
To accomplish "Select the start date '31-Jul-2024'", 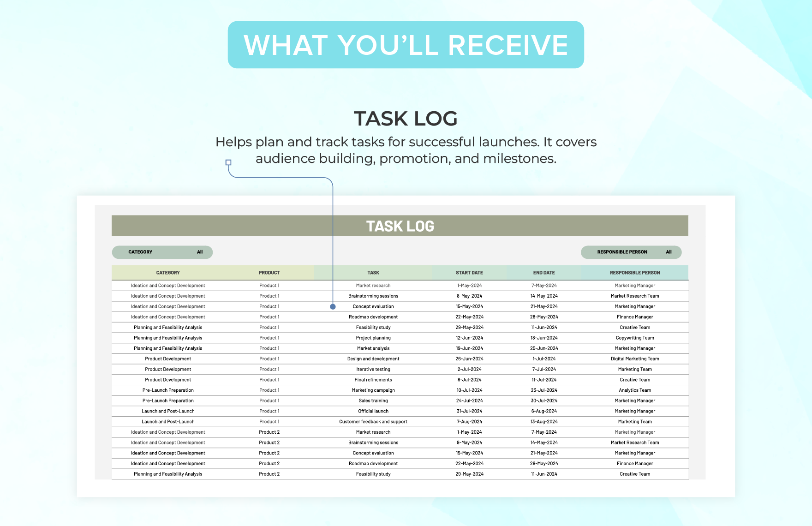I will point(470,411).
